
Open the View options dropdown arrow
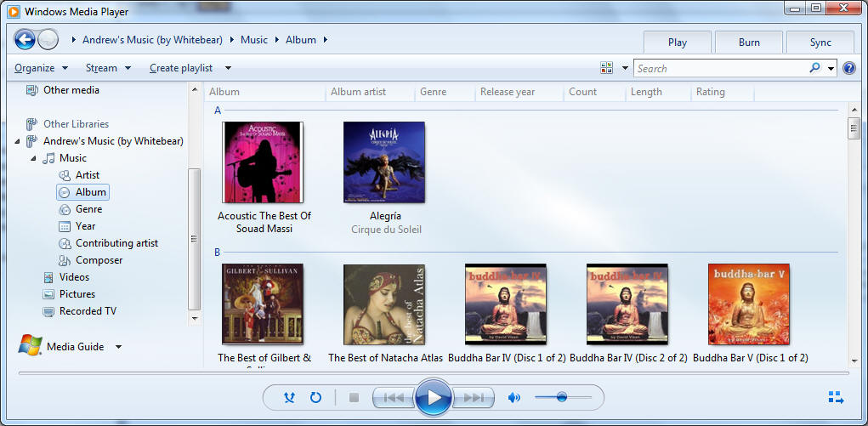pos(625,68)
